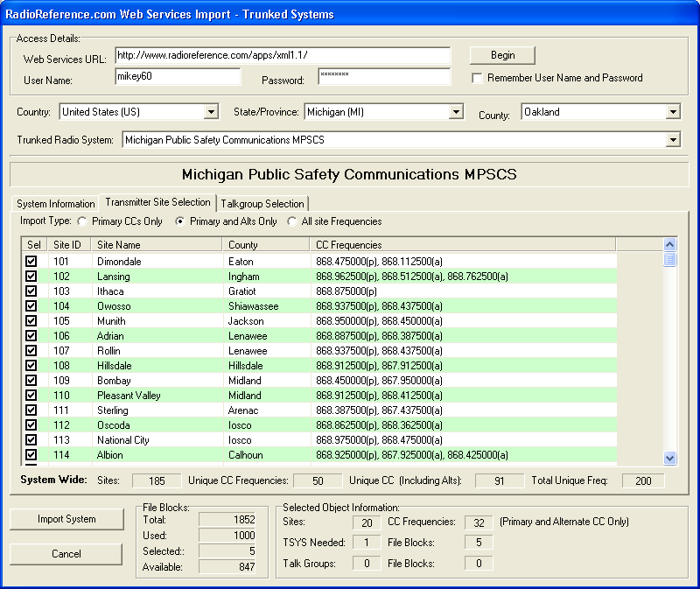Select Primary CCs Only import type
700x589 pixels.
82,221
